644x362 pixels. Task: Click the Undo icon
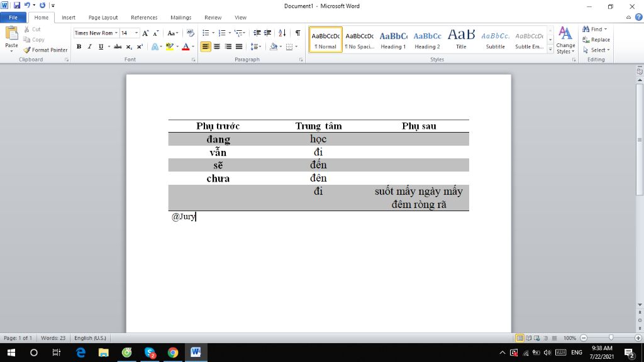pos(27,6)
